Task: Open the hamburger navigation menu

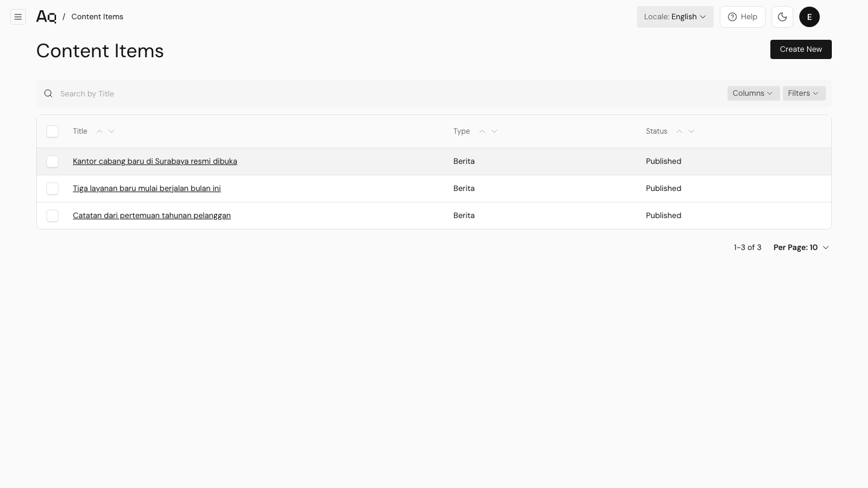Action: [x=18, y=17]
